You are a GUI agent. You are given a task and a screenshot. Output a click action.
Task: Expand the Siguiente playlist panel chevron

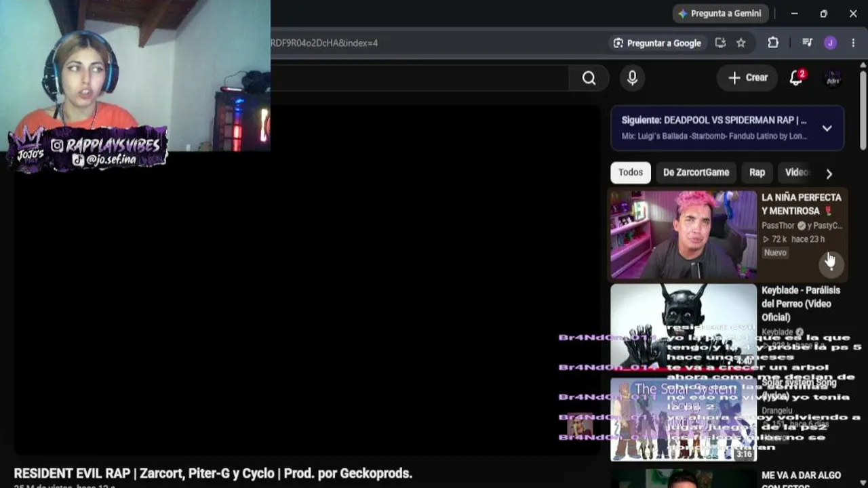pos(827,128)
